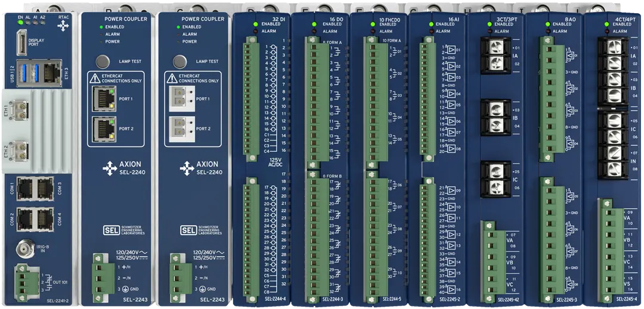The width and height of the screenshot is (644, 309).
Task: Click the SEL-2245-4 model label
Action: (626, 299)
